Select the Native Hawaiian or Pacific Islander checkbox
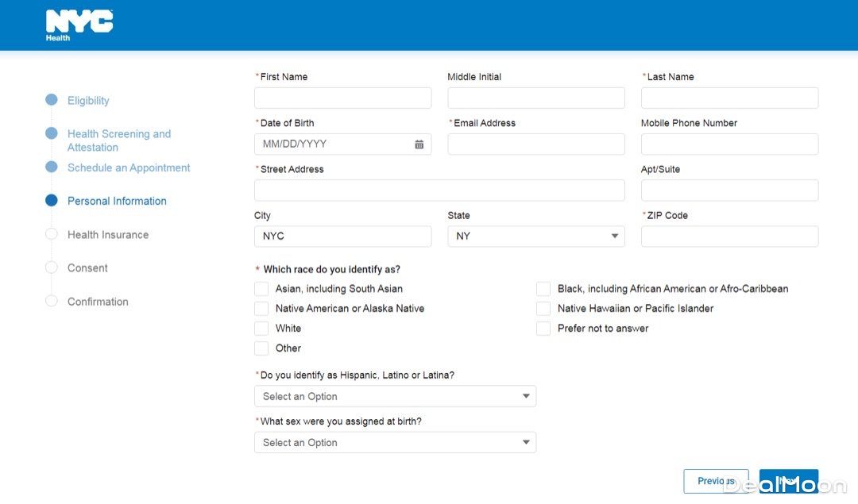 543,309
